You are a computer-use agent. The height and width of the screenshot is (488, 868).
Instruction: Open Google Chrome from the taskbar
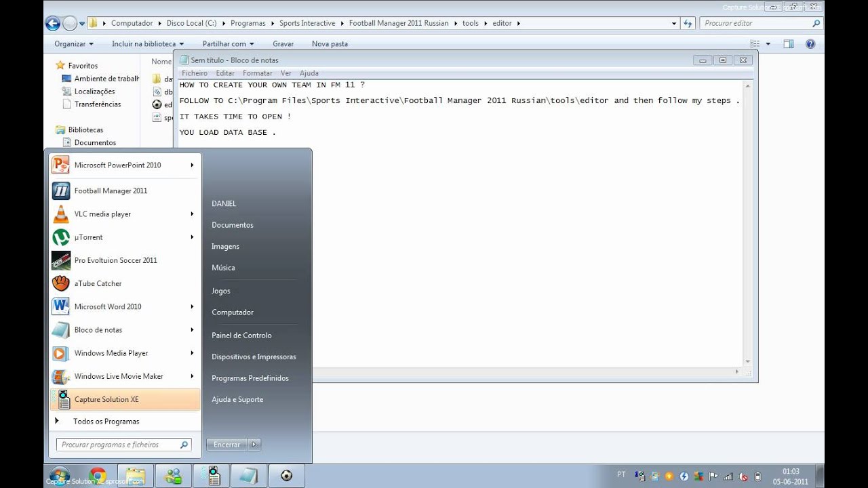click(98, 476)
